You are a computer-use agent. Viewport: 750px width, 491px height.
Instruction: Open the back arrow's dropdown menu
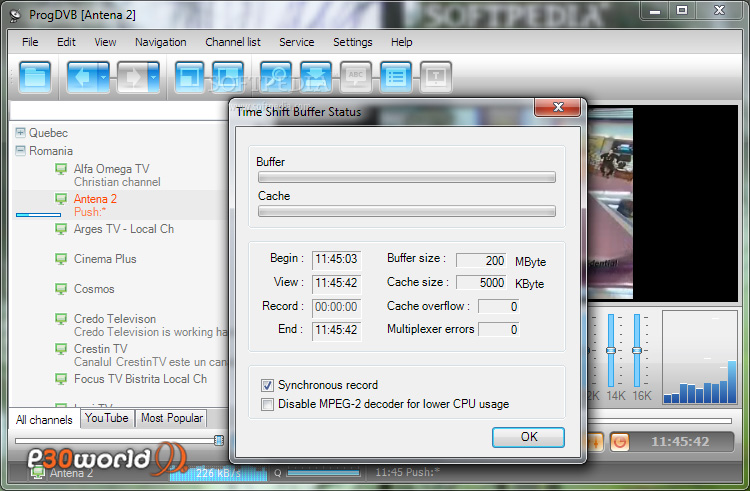[x=104, y=77]
